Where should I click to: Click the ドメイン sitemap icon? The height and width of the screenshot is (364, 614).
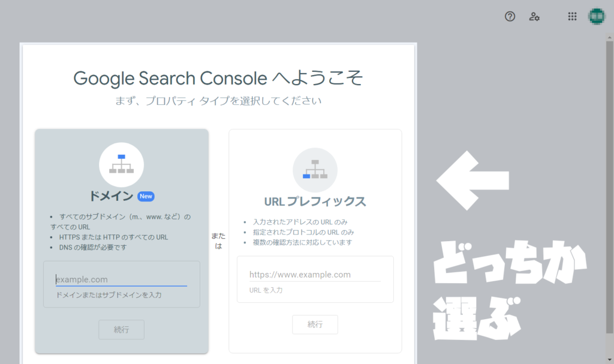121,164
